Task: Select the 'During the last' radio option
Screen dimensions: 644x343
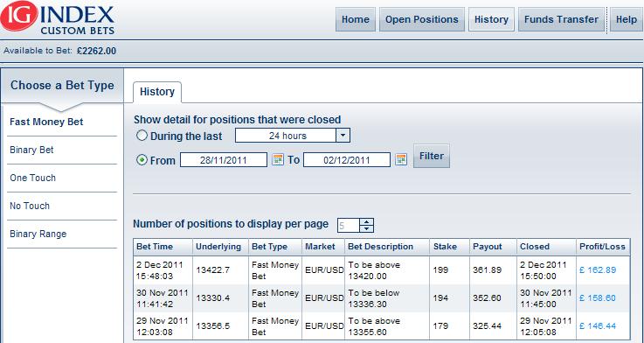Action: point(142,136)
